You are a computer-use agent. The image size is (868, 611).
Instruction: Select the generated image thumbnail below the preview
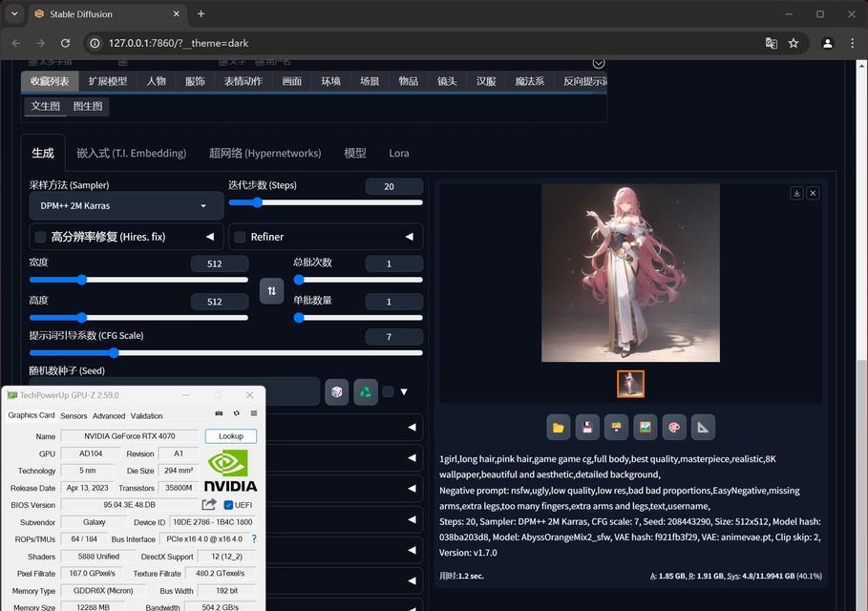coord(630,384)
